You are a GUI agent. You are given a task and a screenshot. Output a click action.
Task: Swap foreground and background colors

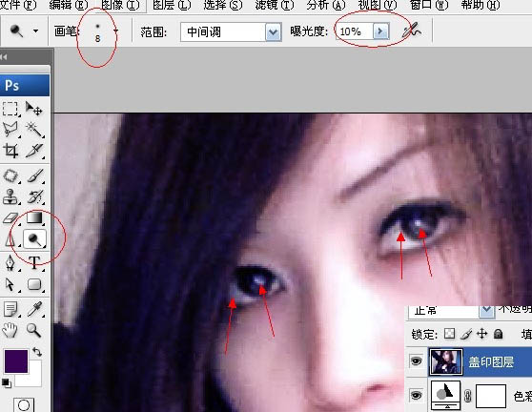[x=37, y=352]
